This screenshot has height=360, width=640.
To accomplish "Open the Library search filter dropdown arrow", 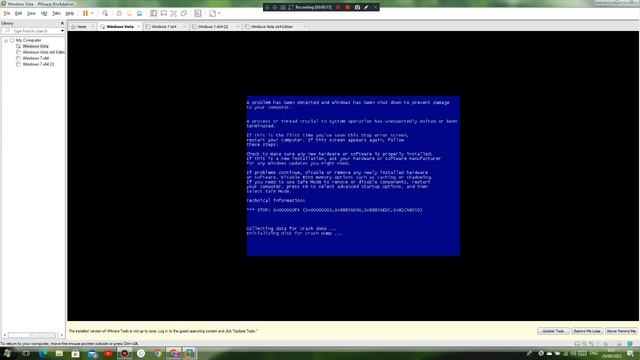I will click(62, 31).
